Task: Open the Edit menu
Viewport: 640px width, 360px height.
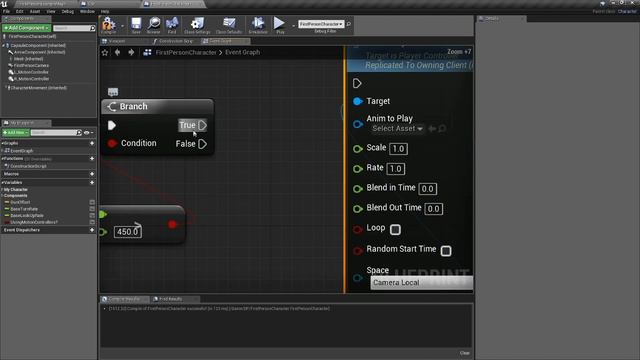Action: click(19, 11)
